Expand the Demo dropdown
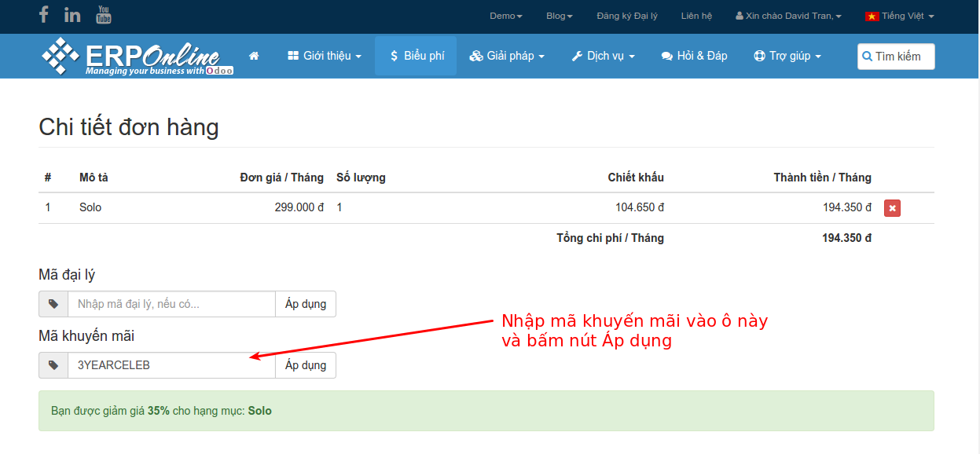980x454 pixels. [505, 16]
